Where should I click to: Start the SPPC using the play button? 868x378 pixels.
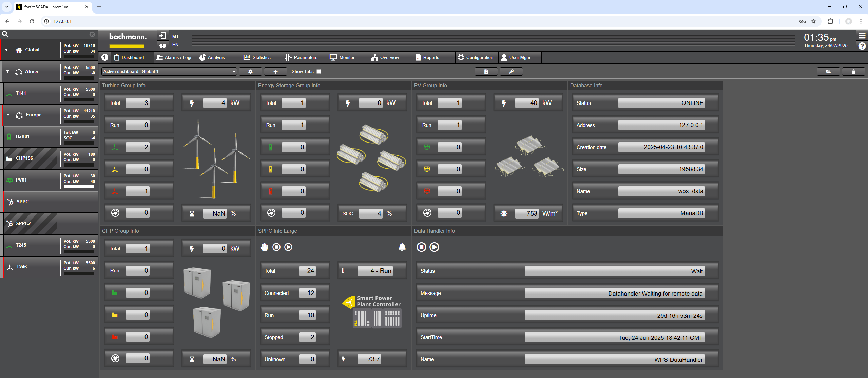tap(288, 247)
